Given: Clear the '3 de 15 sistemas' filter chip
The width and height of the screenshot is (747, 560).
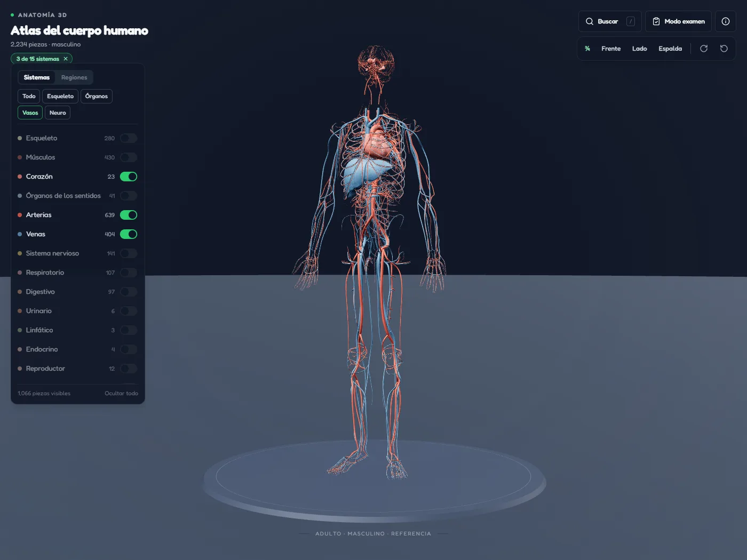Looking at the screenshot, I should click(66, 59).
